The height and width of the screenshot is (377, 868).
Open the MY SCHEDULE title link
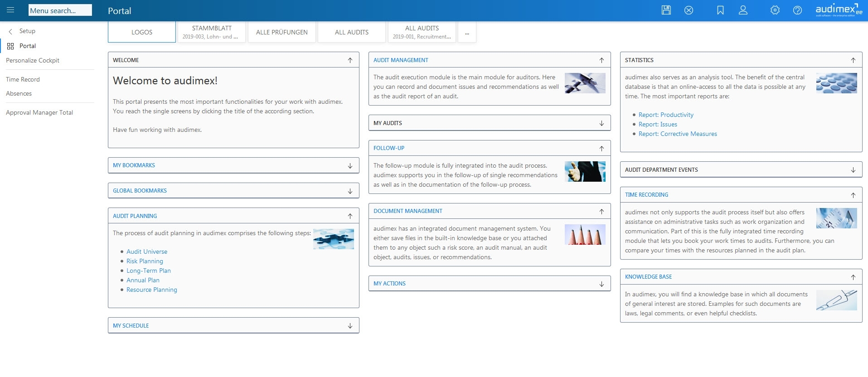(x=131, y=326)
